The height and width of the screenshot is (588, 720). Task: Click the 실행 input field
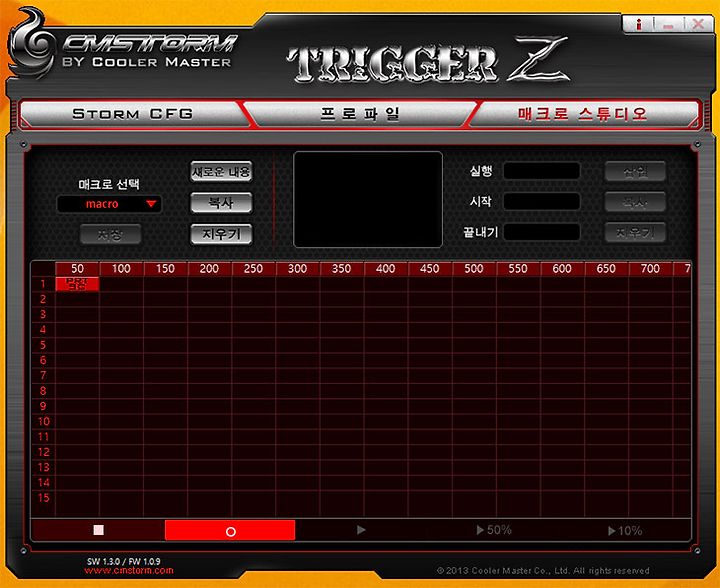542,171
